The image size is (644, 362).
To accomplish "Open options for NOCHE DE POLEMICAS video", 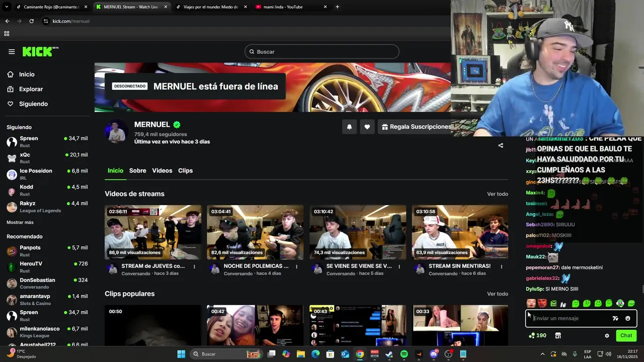I will pos(297,266).
